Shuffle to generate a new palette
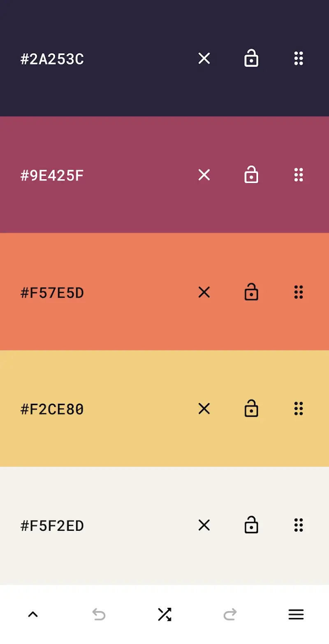Screen dimensions: 329x644 (x=164, y=614)
